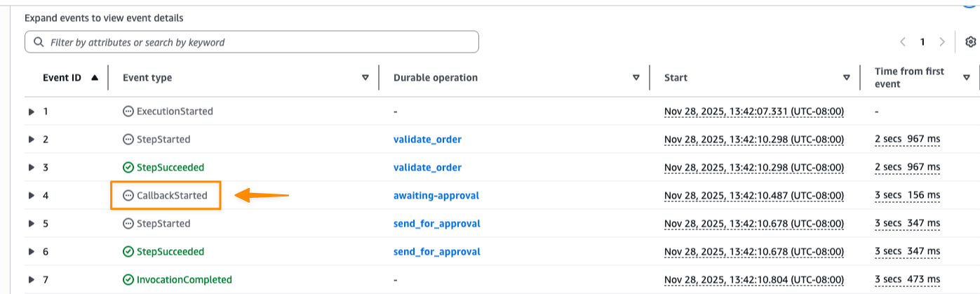Open Time from first event column dropdown
Image resolution: width=980 pixels, height=294 pixels.
point(967,78)
